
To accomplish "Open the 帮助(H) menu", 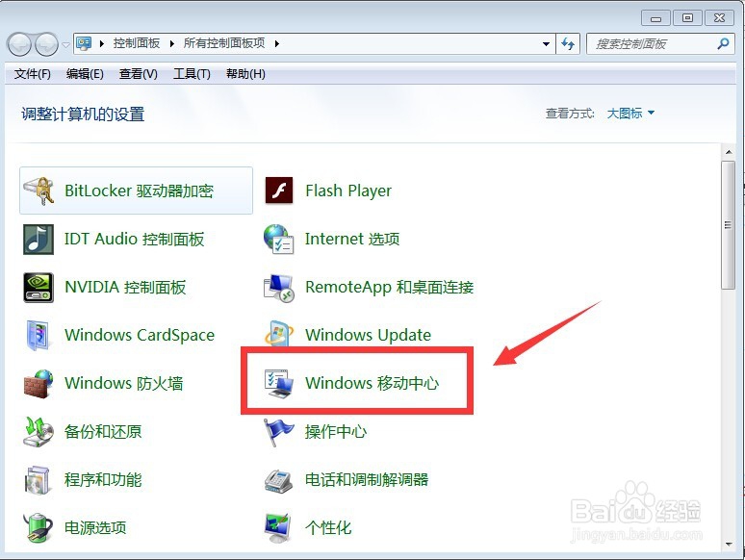I will (x=245, y=74).
